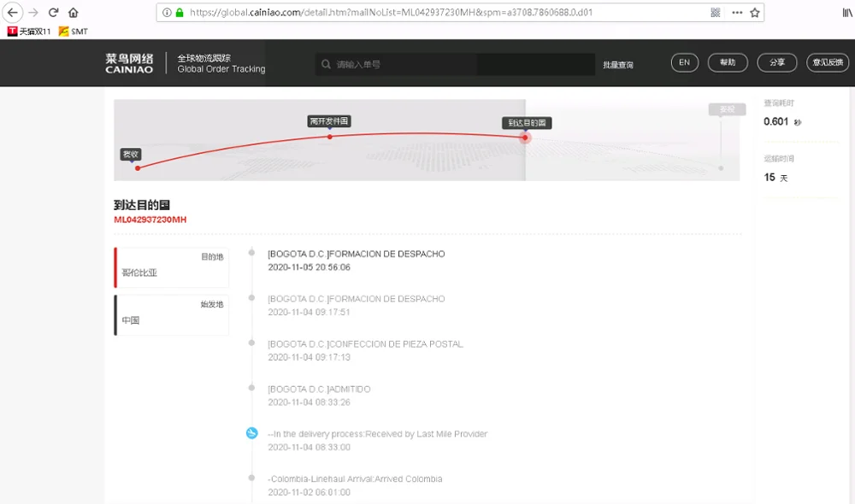Focus the tracking number search field
The image size is (855, 504).
455,64
